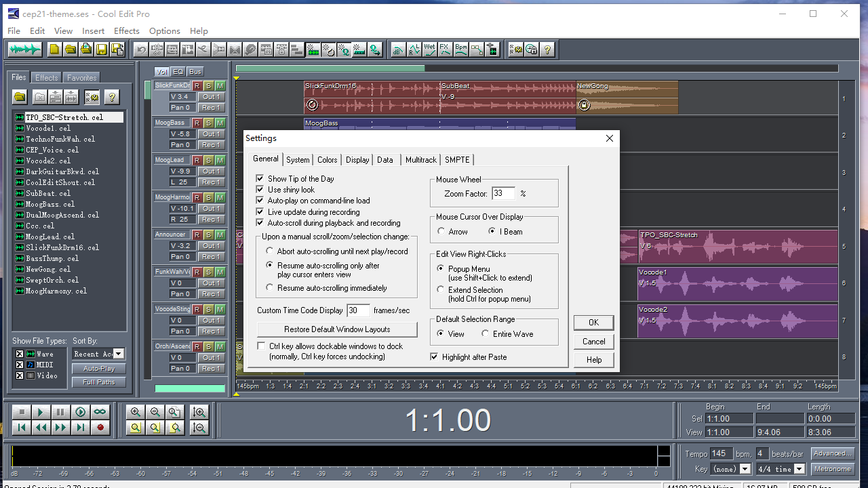This screenshot has width=868, height=488.
Task: Open the Effects menu
Action: tap(126, 31)
